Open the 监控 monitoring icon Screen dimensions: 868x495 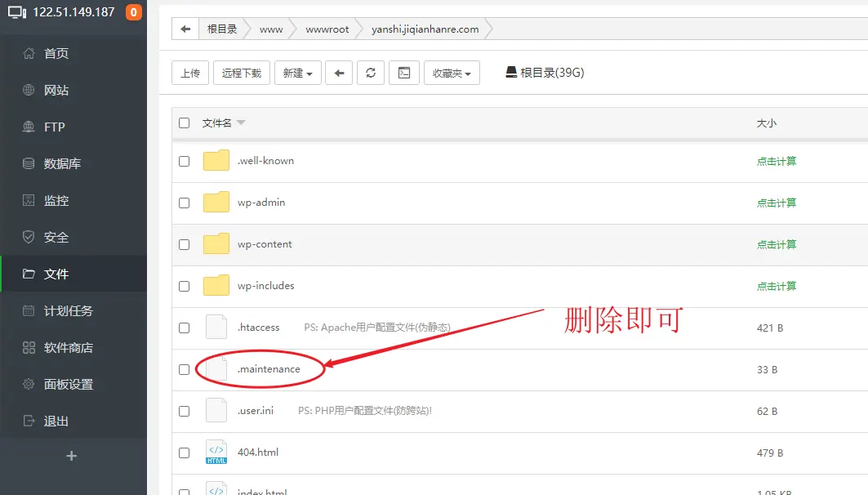tap(28, 200)
